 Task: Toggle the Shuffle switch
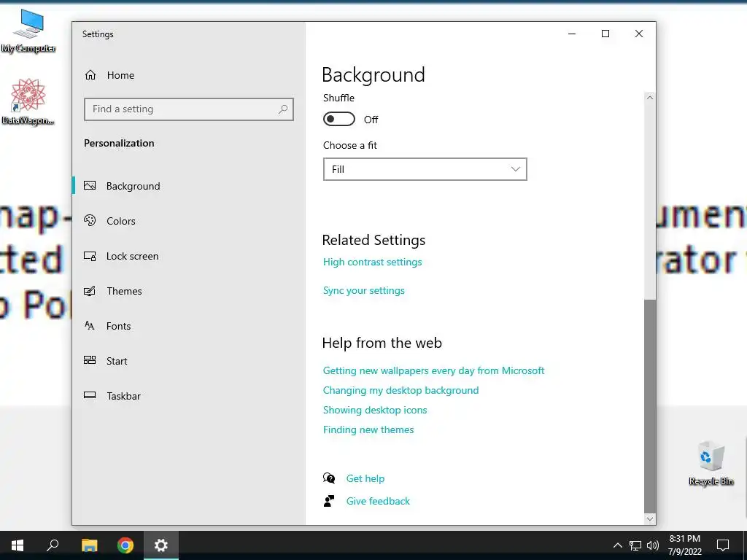click(339, 119)
